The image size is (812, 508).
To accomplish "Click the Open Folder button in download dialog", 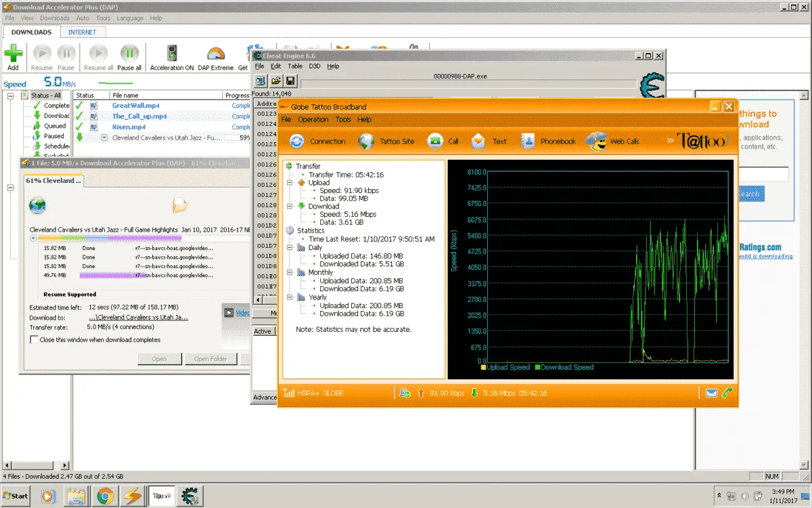I will pyautogui.click(x=211, y=359).
